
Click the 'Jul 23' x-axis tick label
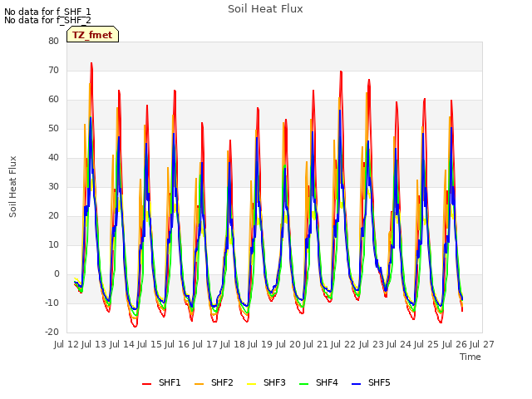pyautogui.click(x=372, y=344)
